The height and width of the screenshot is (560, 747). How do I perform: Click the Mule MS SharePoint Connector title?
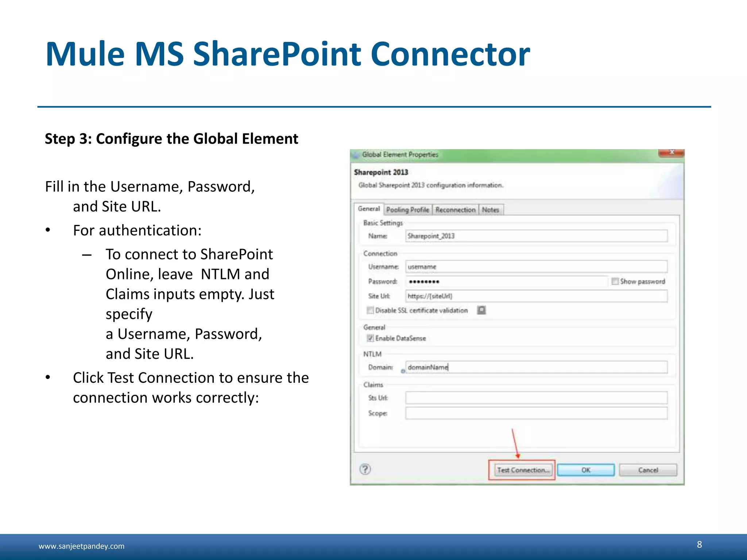pos(287,54)
